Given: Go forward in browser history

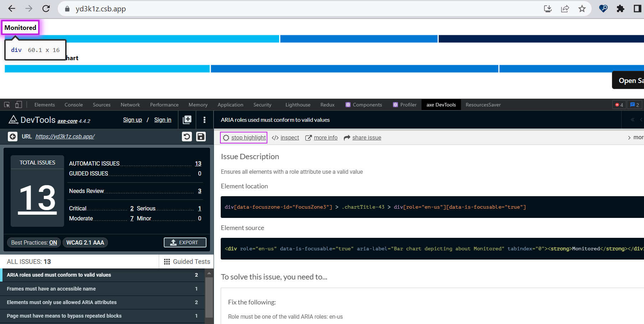Looking at the screenshot, I should pos(29,9).
